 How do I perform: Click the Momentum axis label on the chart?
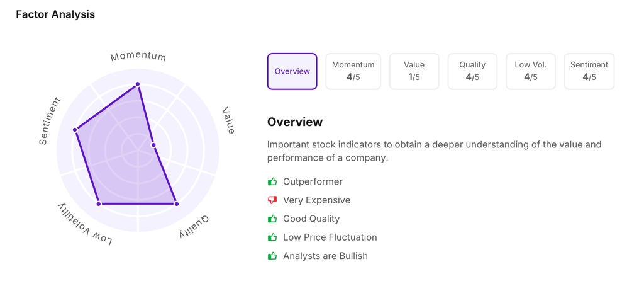[138, 57]
